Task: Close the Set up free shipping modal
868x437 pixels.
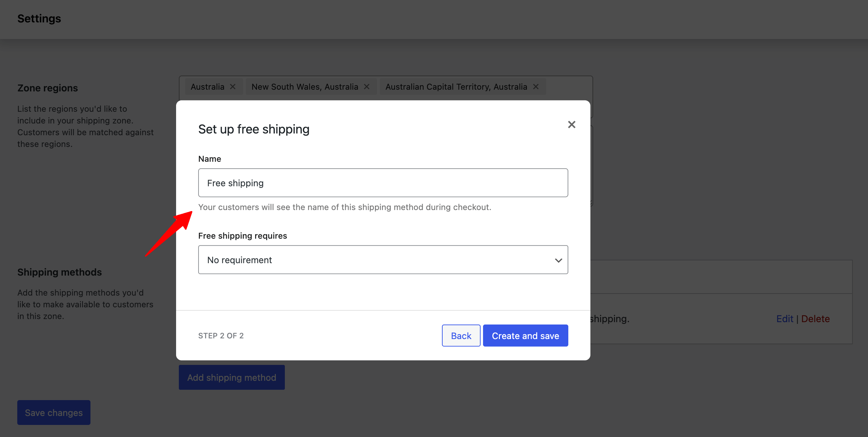Action: click(x=572, y=125)
